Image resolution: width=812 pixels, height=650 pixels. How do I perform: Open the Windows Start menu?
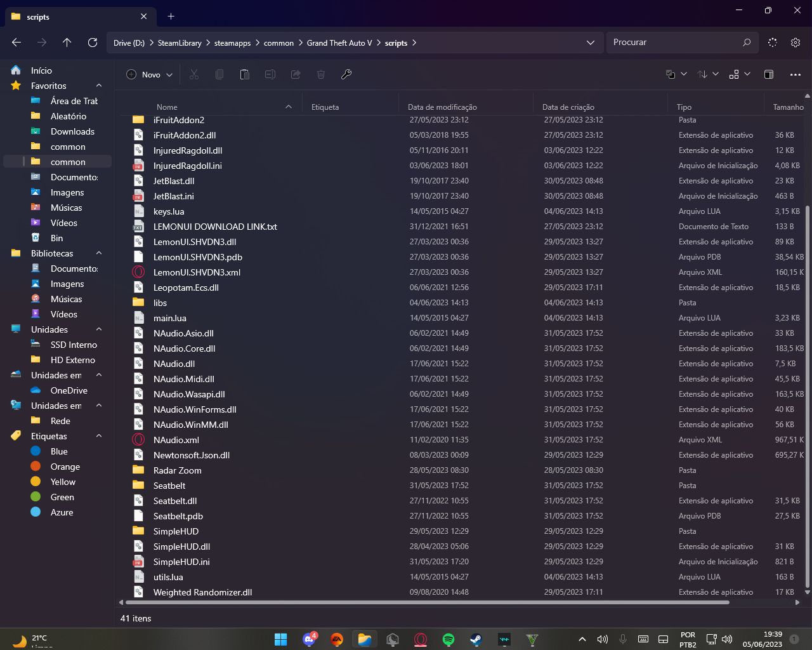click(x=281, y=639)
